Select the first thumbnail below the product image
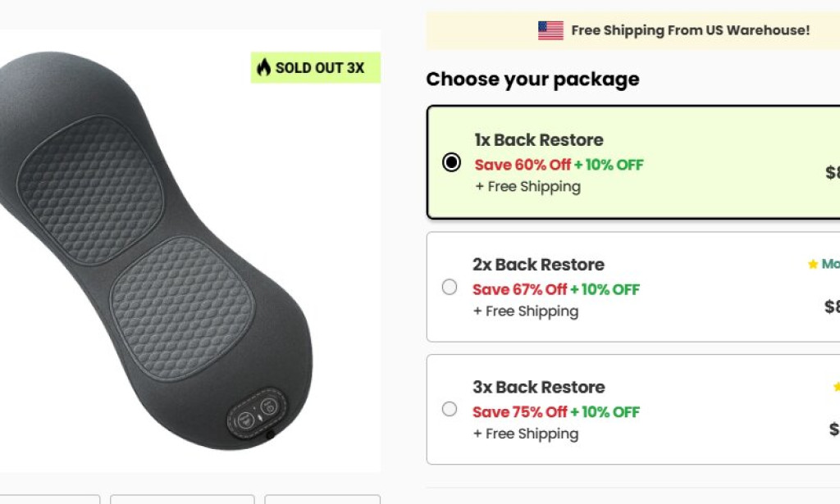Image resolution: width=840 pixels, height=504 pixels. tap(49, 499)
